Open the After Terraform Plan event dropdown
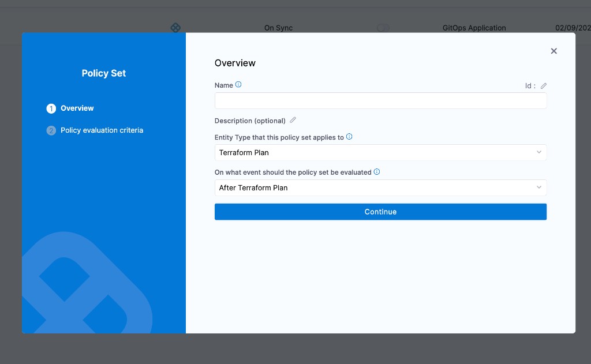 tap(380, 187)
